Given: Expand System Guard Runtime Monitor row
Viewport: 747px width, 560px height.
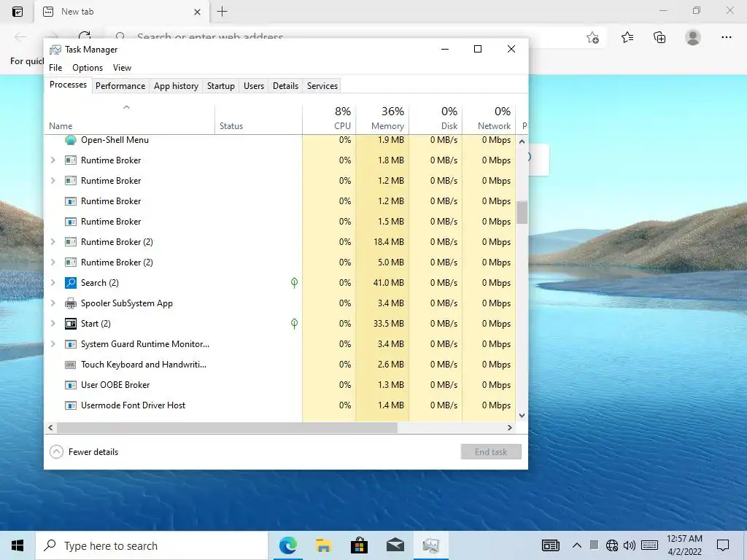Looking at the screenshot, I should (53, 344).
